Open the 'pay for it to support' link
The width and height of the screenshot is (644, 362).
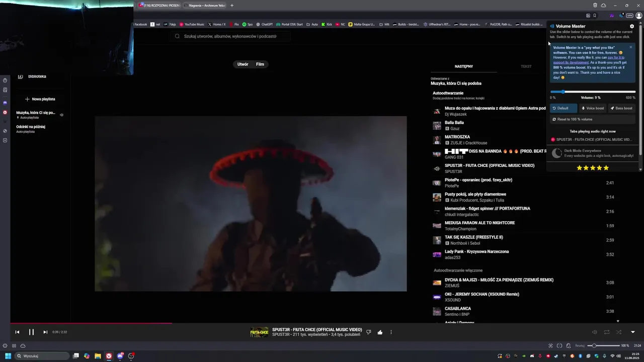tap(589, 60)
